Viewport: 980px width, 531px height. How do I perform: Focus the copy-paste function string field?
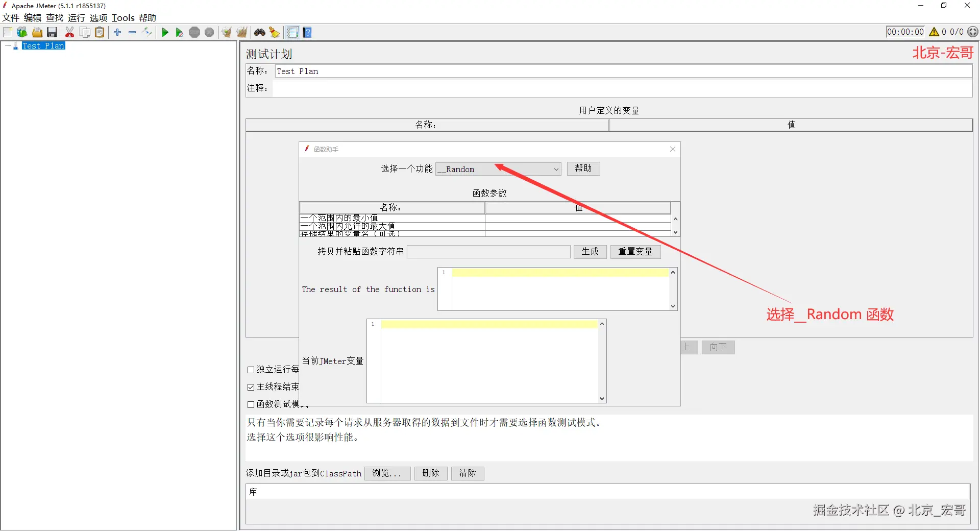tap(488, 252)
